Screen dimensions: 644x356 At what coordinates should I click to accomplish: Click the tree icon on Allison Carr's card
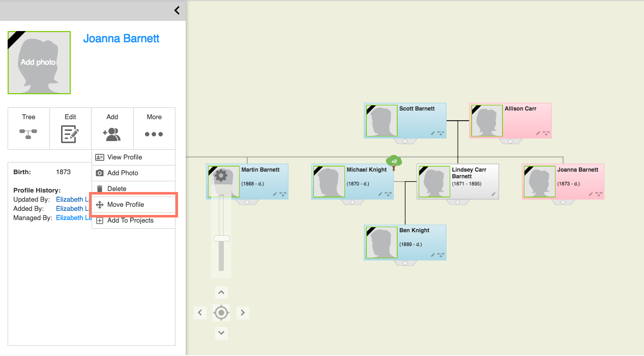click(x=546, y=133)
